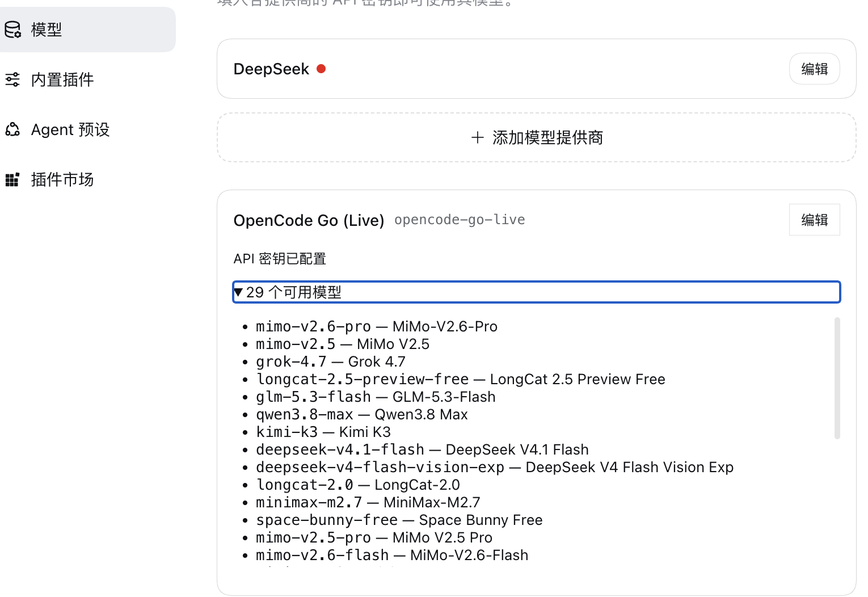Viewport: 868px width, 597px height.
Task: Click the sliders icon beside 内置插件
Action: 12,79
